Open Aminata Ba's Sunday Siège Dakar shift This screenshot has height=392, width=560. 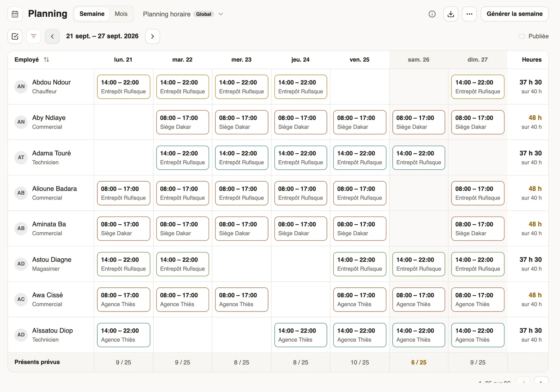(x=478, y=229)
